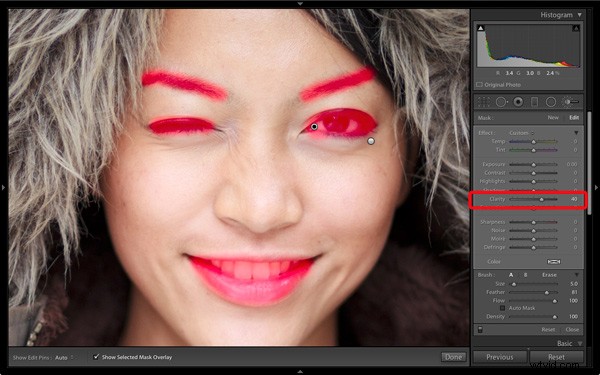Select the Spot Removal tool
600x375 pixels.
pos(501,102)
